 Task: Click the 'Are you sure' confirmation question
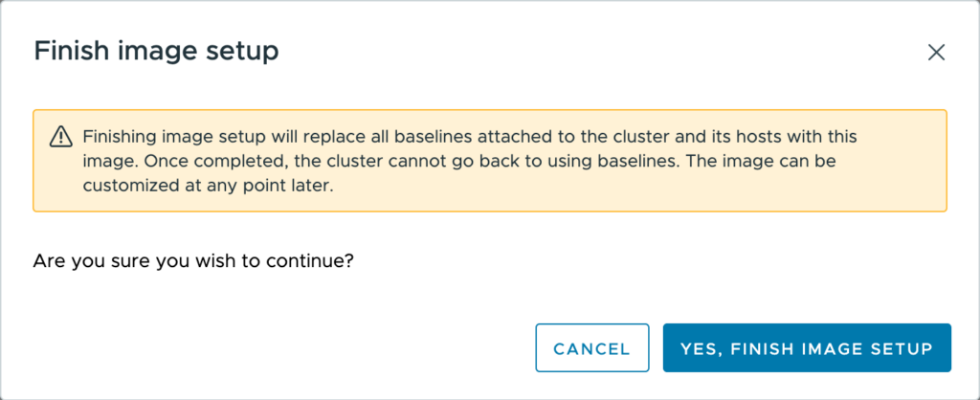tap(193, 260)
